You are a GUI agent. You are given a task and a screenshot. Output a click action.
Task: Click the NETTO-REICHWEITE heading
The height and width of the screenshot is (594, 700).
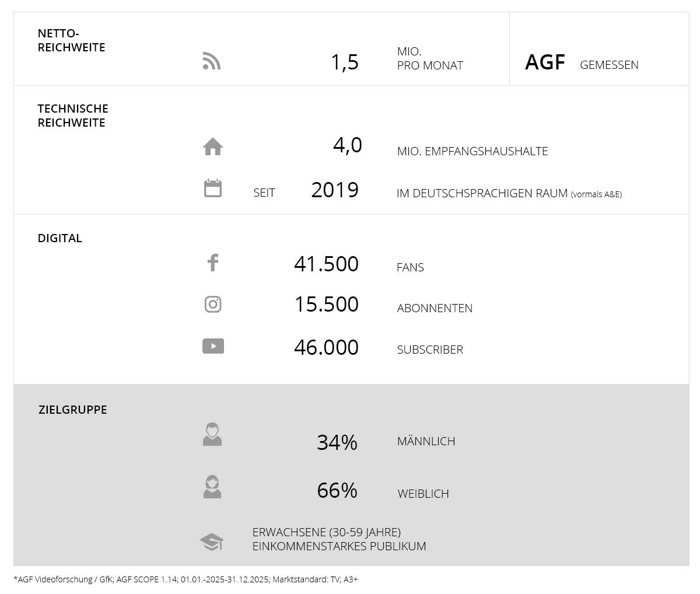point(71,41)
